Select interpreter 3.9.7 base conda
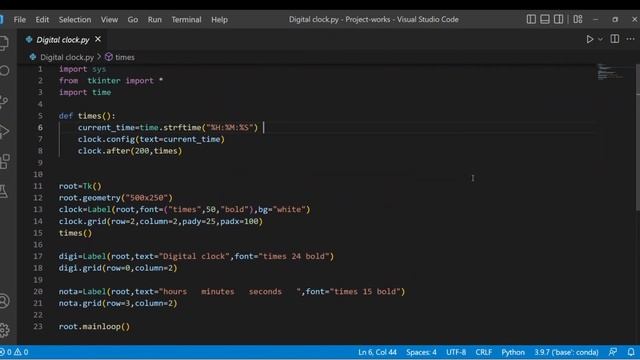Viewport: 640px width, 360px height. click(x=566, y=352)
